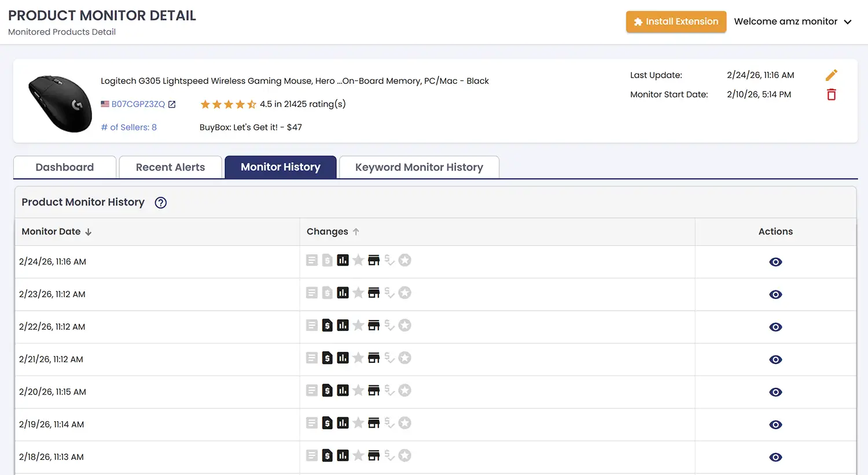Image resolution: width=868 pixels, height=475 pixels.
Task: Toggle Monitor Date sort order arrow
Action: pyautogui.click(x=88, y=231)
